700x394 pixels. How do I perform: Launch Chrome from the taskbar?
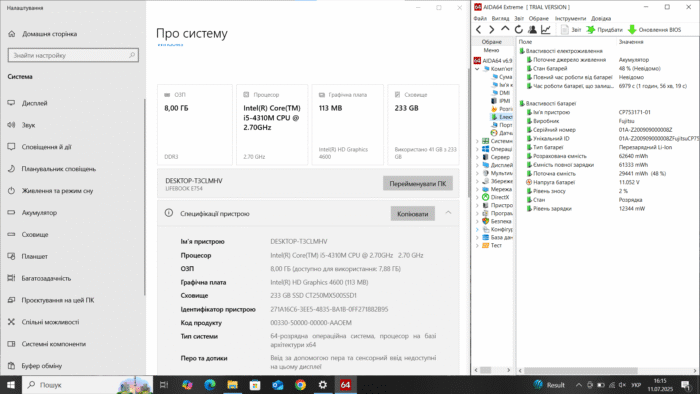300,385
